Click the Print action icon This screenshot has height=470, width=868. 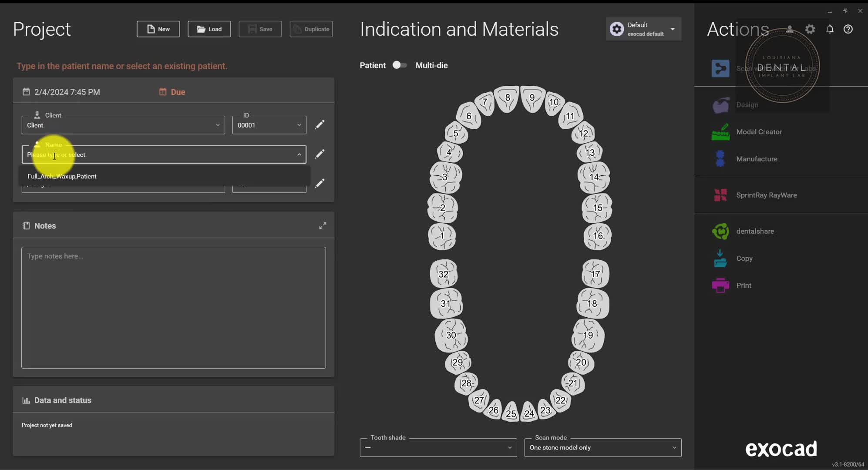coord(720,285)
